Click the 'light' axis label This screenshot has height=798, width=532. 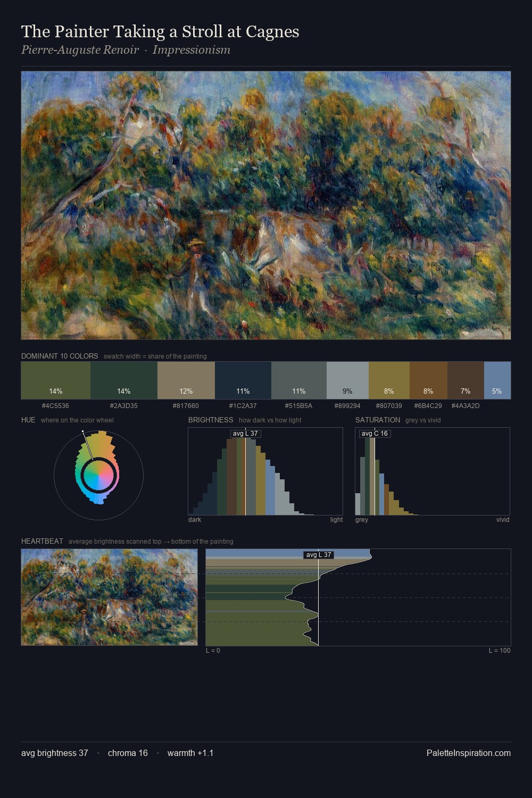point(336,520)
